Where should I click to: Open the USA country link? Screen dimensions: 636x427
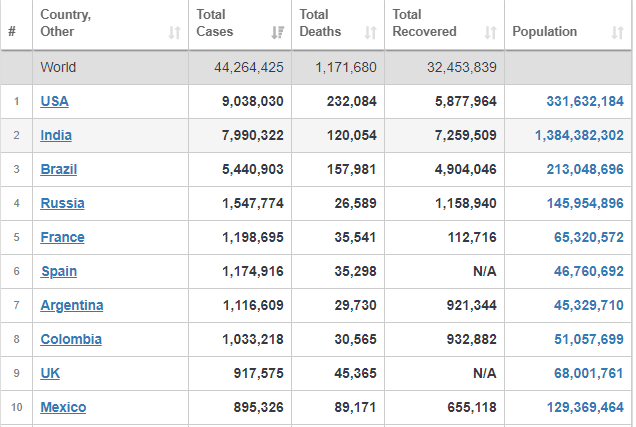pyautogui.click(x=54, y=101)
